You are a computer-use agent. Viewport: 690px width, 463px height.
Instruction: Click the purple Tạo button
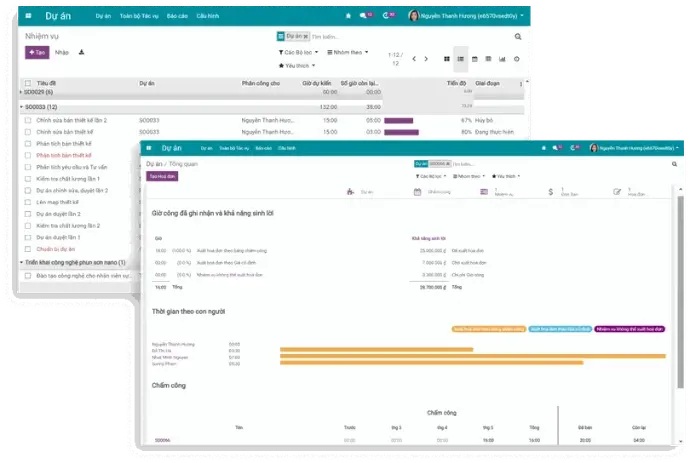(37, 52)
